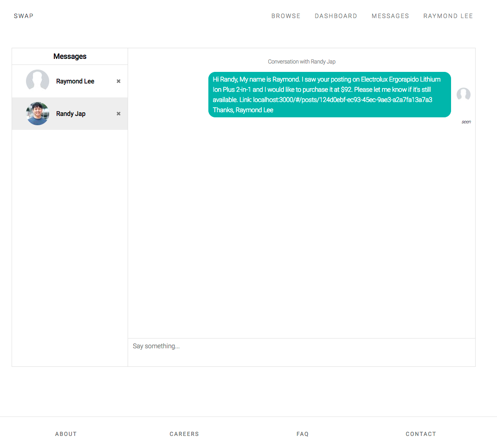Open the MESSAGES section in the navbar

pos(390,16)
